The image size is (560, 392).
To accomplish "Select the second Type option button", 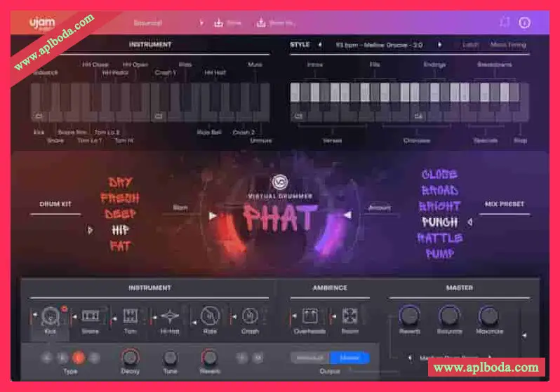I will pos(62,358).
